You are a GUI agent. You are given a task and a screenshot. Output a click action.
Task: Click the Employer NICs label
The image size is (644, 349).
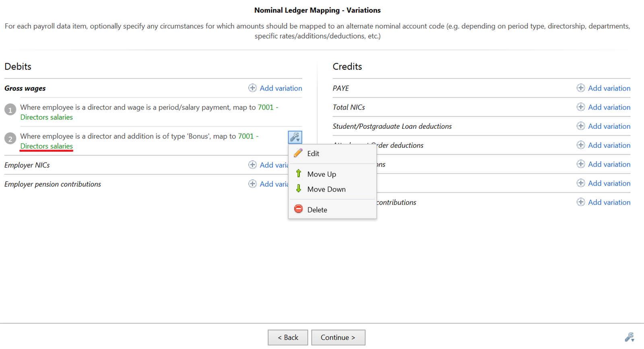pyautogui.click(x=27, y=165)
